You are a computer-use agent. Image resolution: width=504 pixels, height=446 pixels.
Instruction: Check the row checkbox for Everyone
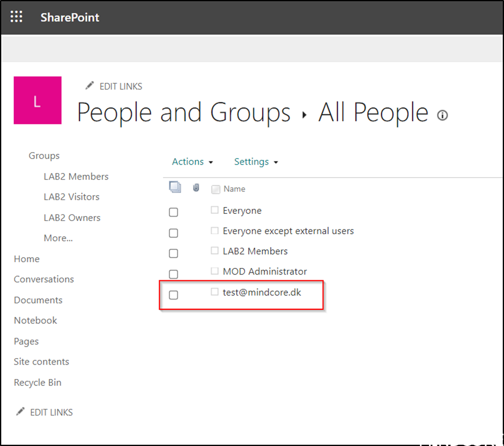(174, 212)
